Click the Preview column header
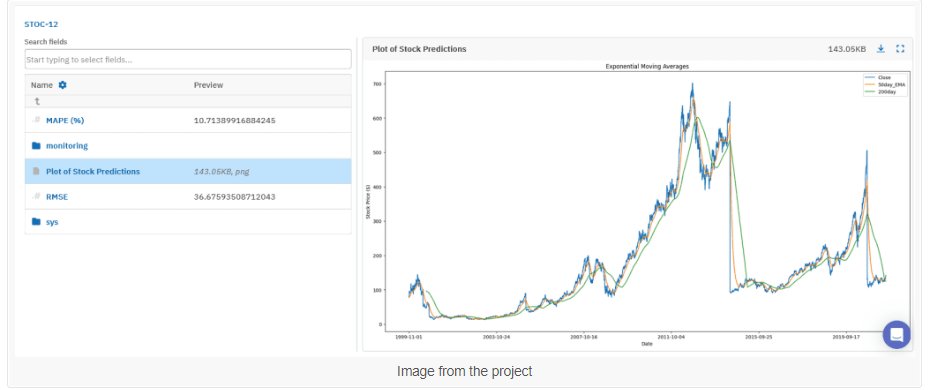The height and width of the screenshot is (390, 940). coord(208,85)
